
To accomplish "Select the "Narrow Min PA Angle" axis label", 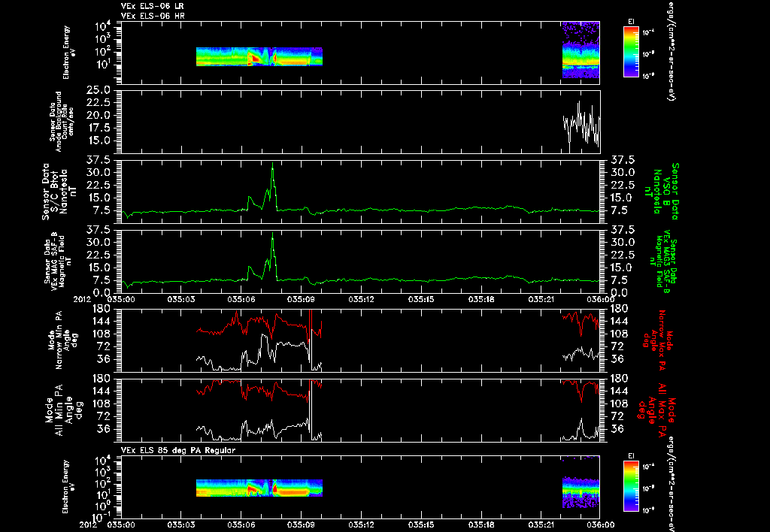I will pos(63,339).
